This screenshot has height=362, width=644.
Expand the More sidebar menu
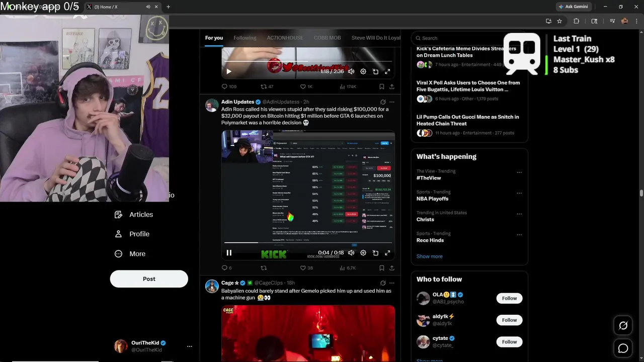coord(130,254)
